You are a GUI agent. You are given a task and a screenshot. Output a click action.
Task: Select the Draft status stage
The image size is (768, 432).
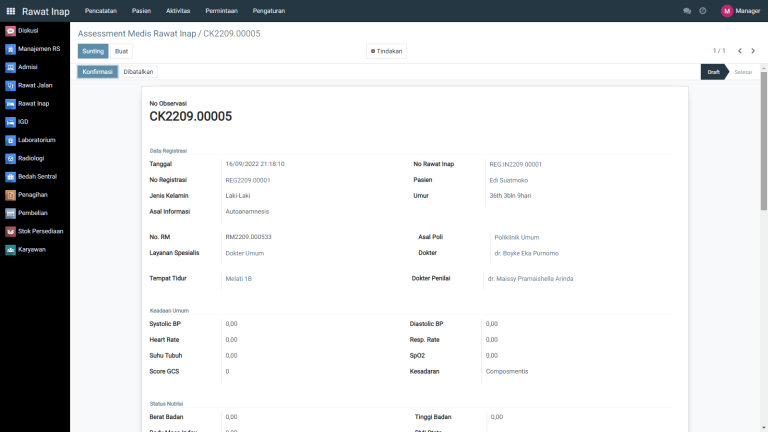pos(714,72)
